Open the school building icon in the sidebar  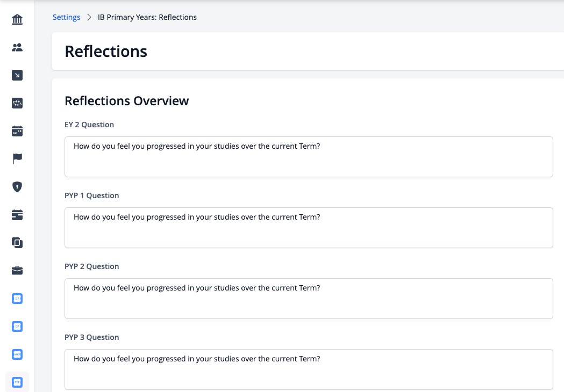pyautogui.click(x=17, y=19)
